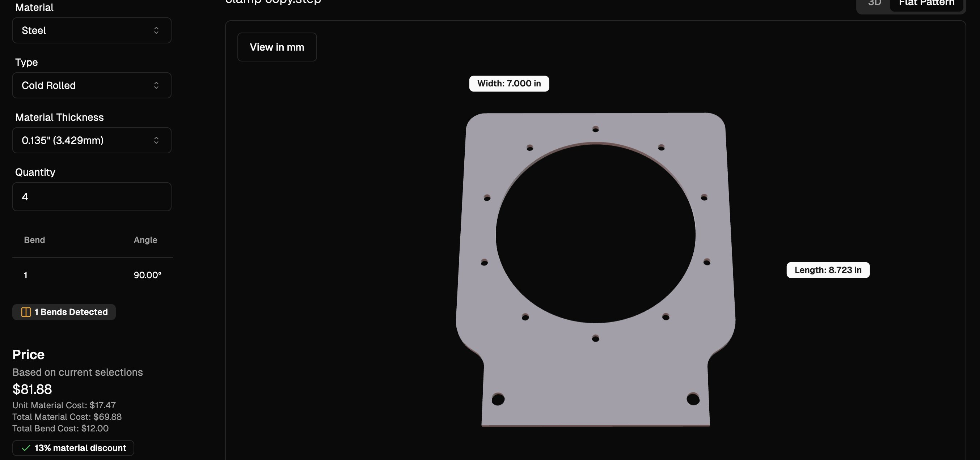
Task: Open the Material dropdown showing Steel
Action: [92, 30]
